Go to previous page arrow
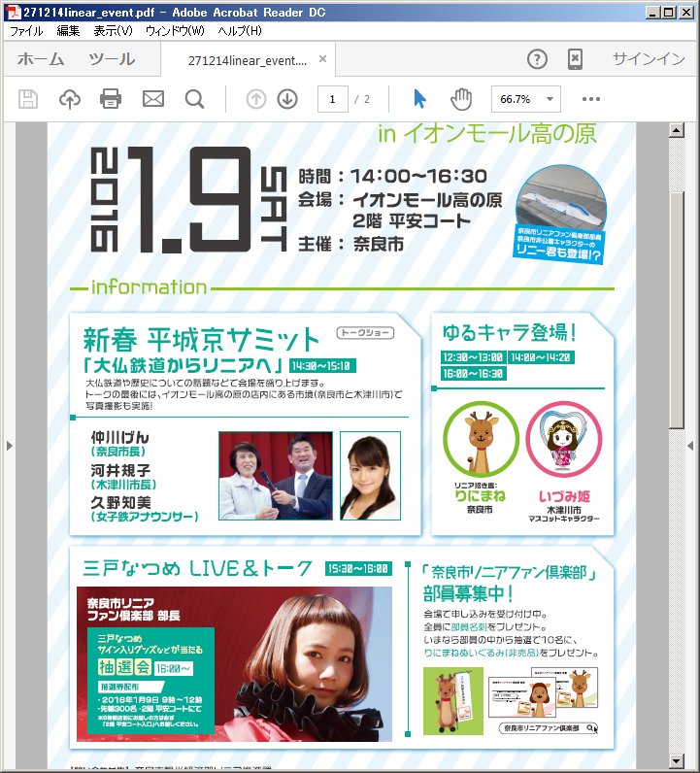This screenshot has width=700, height=773. click(256, 99)
